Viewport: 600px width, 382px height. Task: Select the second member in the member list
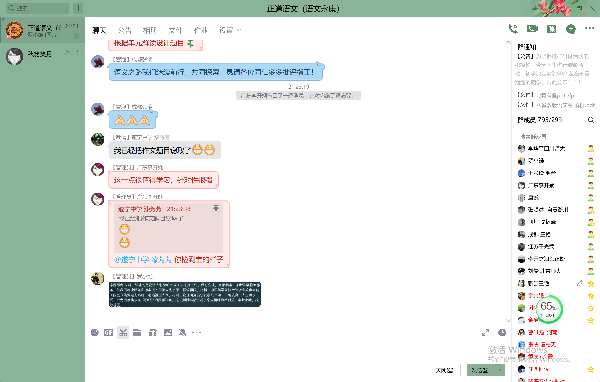click(555, 161)
